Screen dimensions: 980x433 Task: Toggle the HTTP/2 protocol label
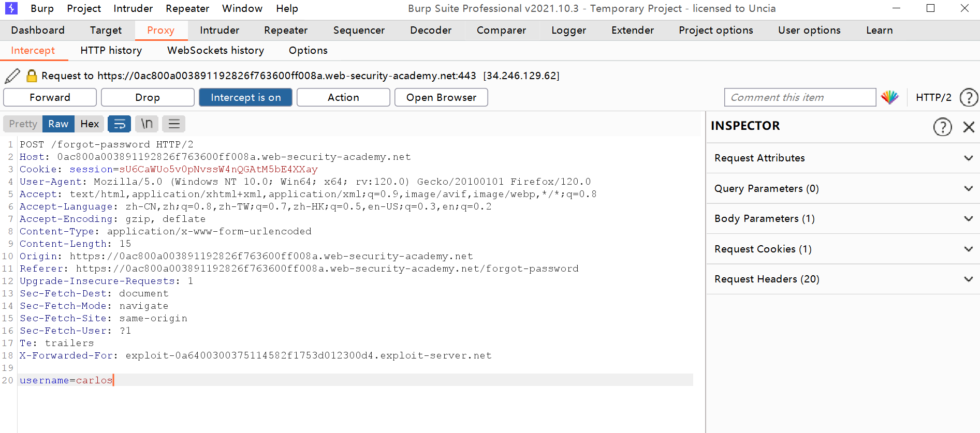click(x=933, y=97)
